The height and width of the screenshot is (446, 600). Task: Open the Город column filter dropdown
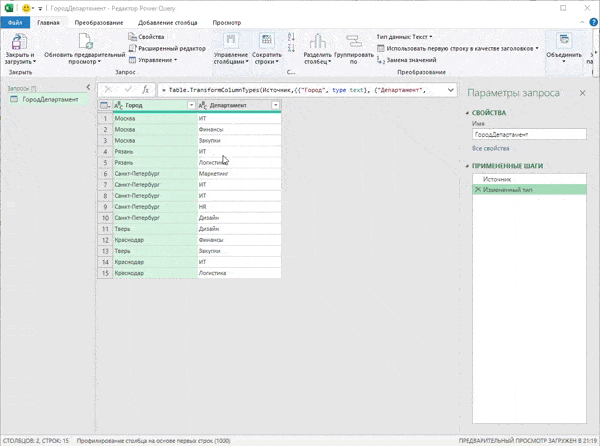tap(191, 105)
